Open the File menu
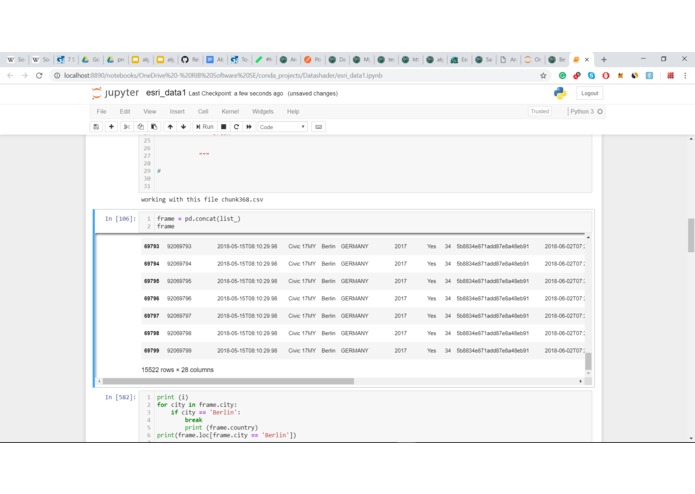 click(102, 111)
